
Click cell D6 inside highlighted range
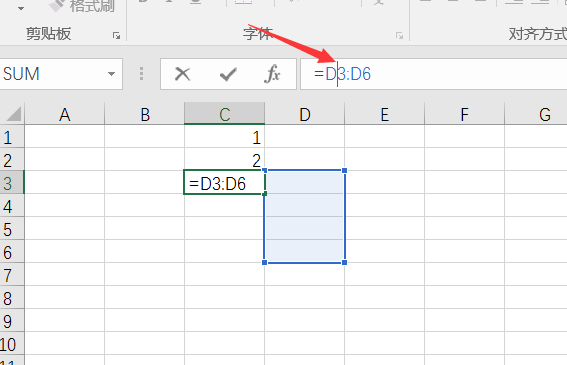click(304, 251)
